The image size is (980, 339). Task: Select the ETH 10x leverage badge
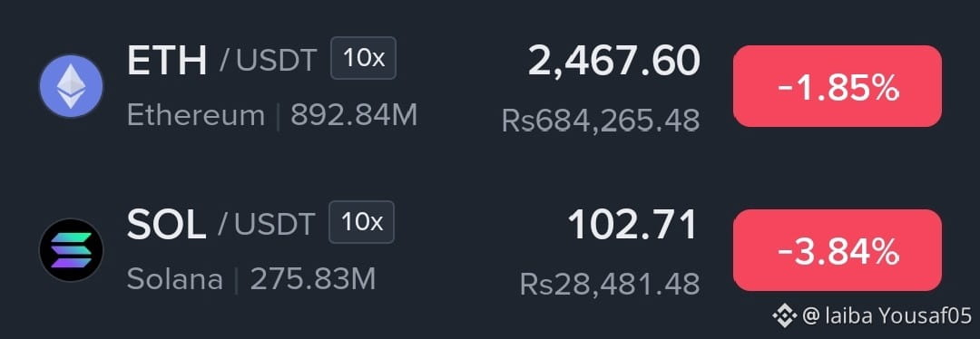coord(363,58)
